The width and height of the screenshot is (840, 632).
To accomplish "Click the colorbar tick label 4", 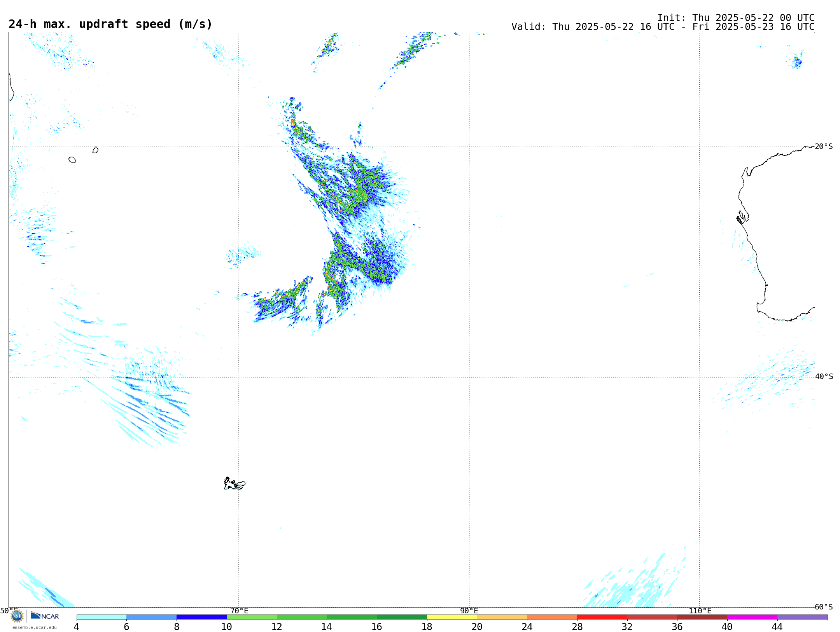I will pos(76,627).
